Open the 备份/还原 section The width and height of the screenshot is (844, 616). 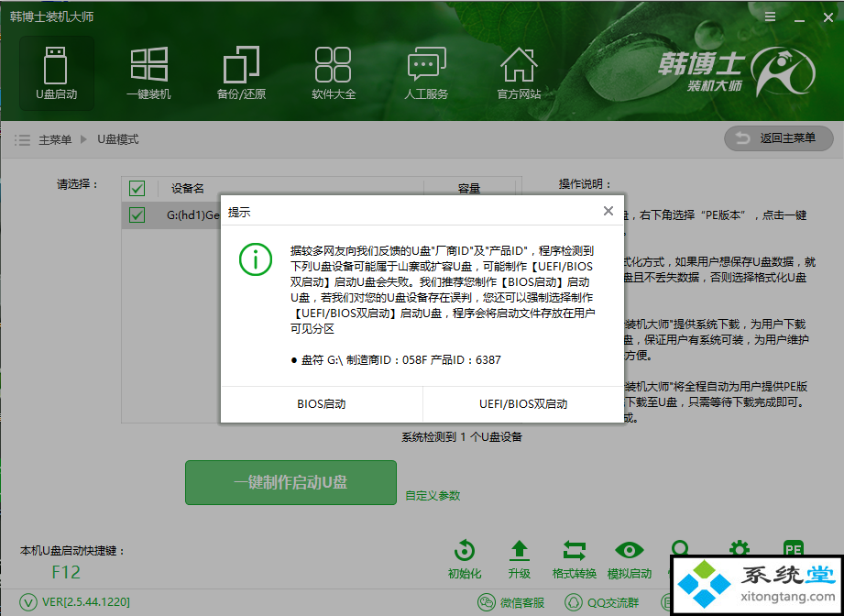(241, 73)
